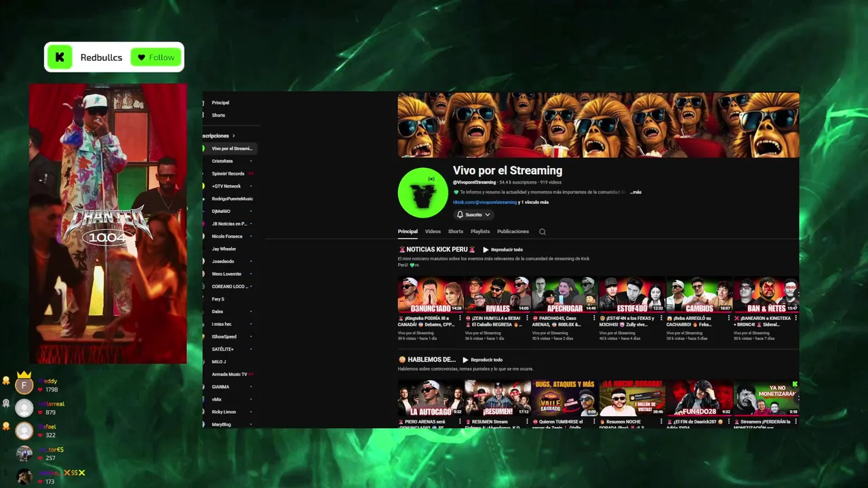Open the Redbullcs streamer name
This screenshot has height=488, width=868.
tap(101, 58)
